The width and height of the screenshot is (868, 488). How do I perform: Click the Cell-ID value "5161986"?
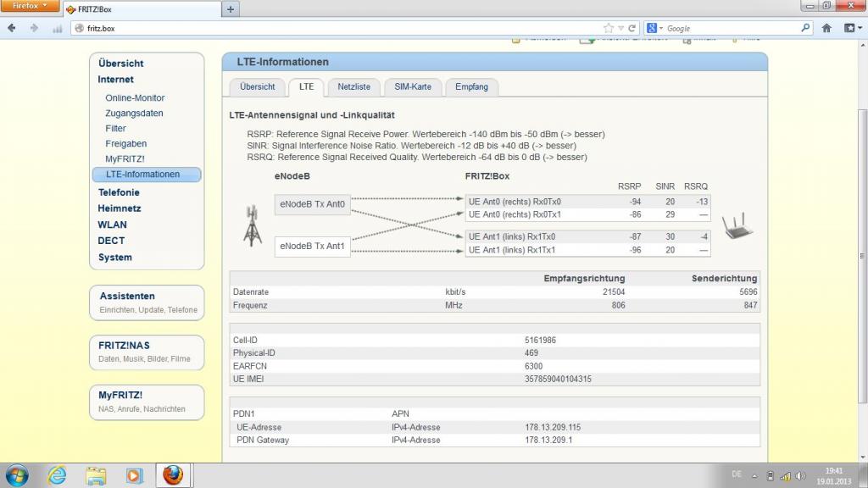540,341
